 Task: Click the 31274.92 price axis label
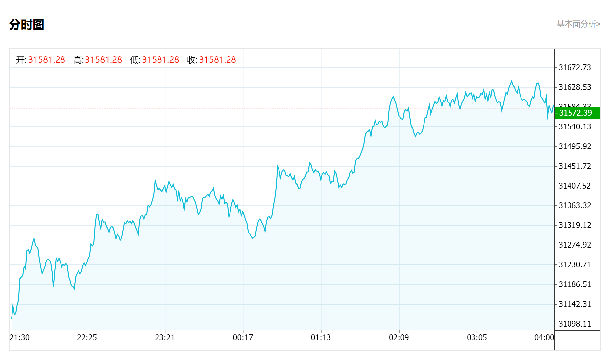click(x=574, y=245)
